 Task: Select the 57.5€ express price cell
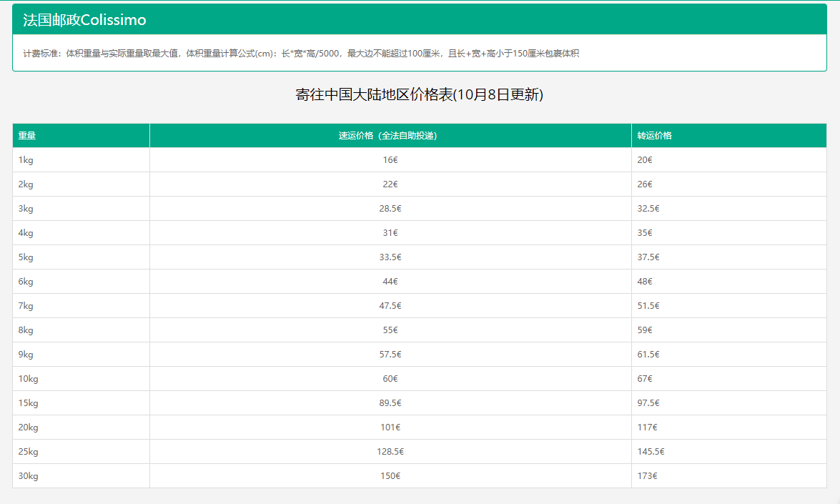coord(390,355)
